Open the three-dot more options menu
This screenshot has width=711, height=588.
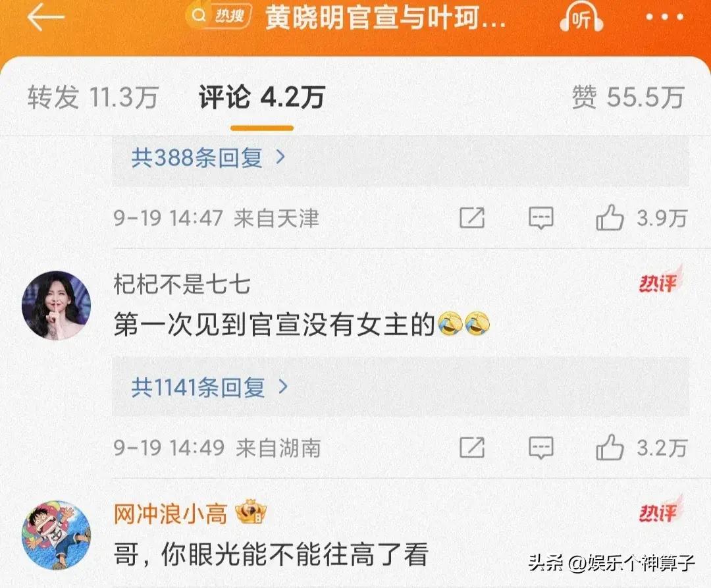tap(664, 17)
